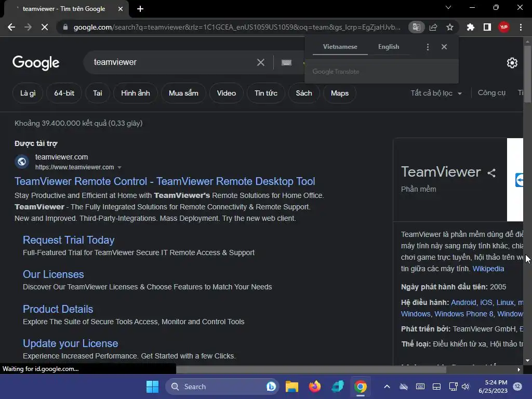The height and width of the screenshot is (399, 532).
Task: Switch to Tin tức results
Action: point(266,93)
